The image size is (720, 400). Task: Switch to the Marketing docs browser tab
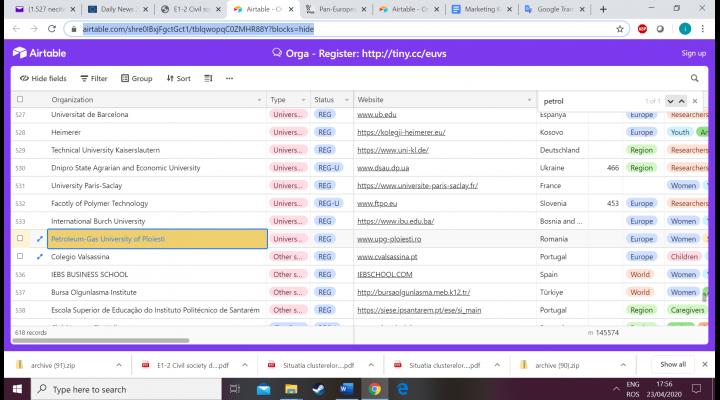click(481, 9)
